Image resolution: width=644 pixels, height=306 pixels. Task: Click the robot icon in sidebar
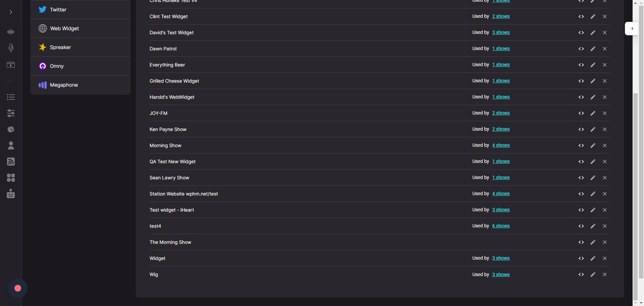(x=11, y=194)
